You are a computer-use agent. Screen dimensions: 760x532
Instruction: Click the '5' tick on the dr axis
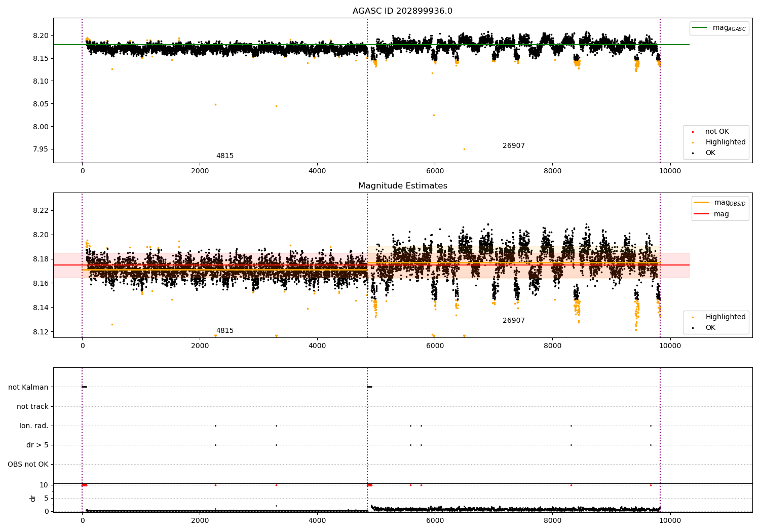click(x=46, y=498)
